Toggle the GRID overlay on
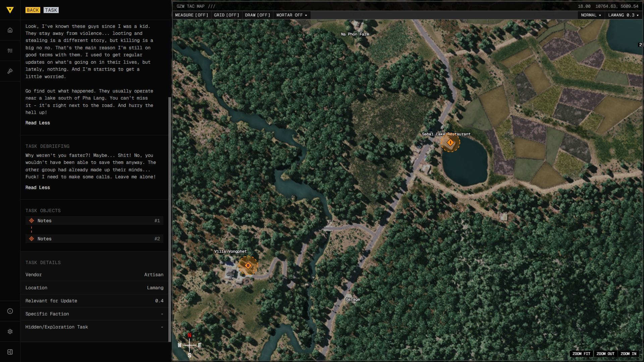The height and width of the screenshot is (362, 644). [x=226, y=15]
